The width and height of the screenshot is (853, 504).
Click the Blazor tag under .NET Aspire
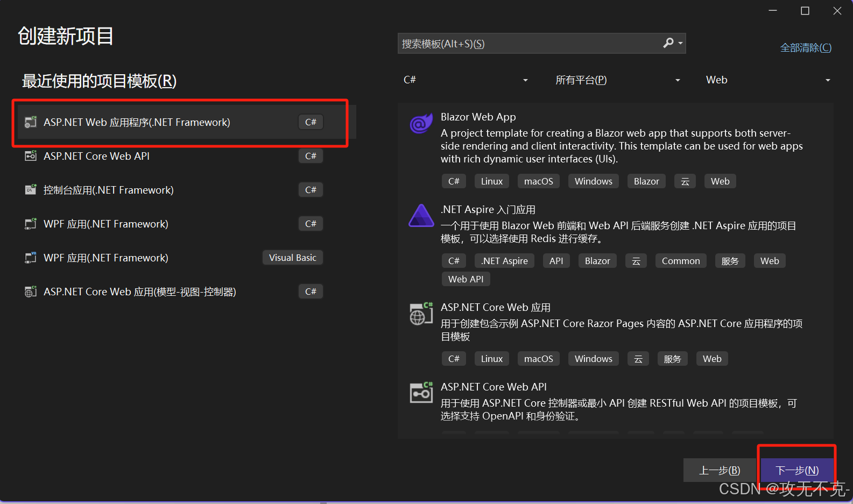tap(597, 261)
